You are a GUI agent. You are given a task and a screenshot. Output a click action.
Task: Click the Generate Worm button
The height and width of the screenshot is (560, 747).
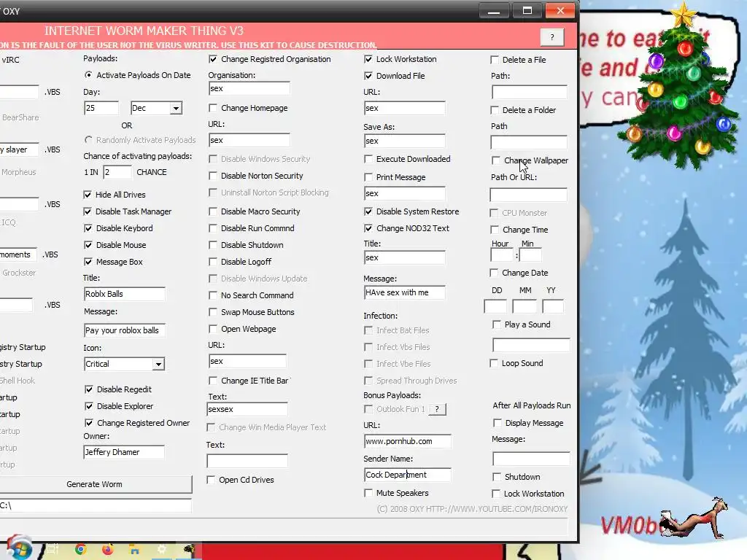94,484
